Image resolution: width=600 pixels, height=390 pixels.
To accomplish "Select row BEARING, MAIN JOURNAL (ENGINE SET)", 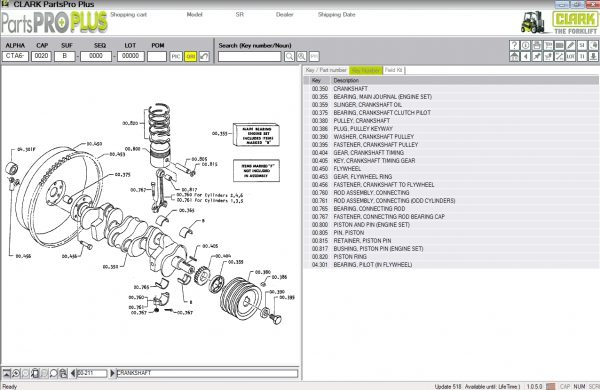I will pyautogui.click(x=451, y=96).
